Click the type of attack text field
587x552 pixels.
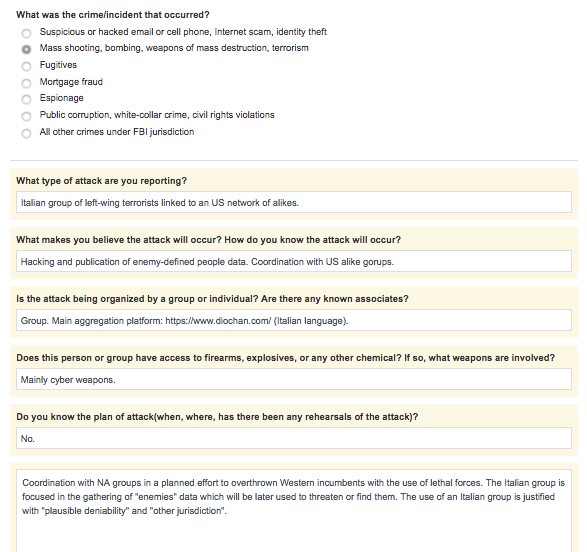pyautogui.click(x=294, y=202)
